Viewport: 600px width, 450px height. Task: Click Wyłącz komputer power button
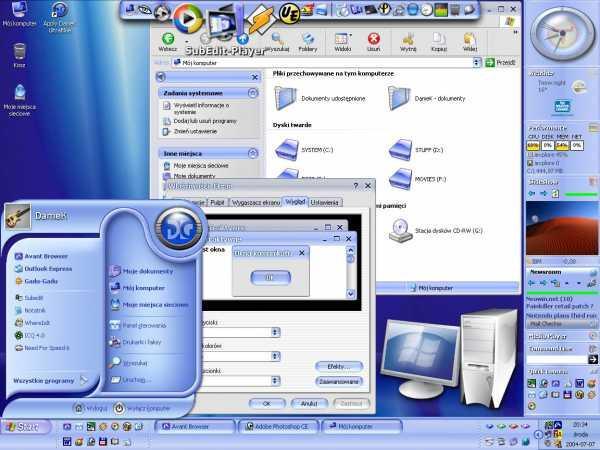pos(142,408)
